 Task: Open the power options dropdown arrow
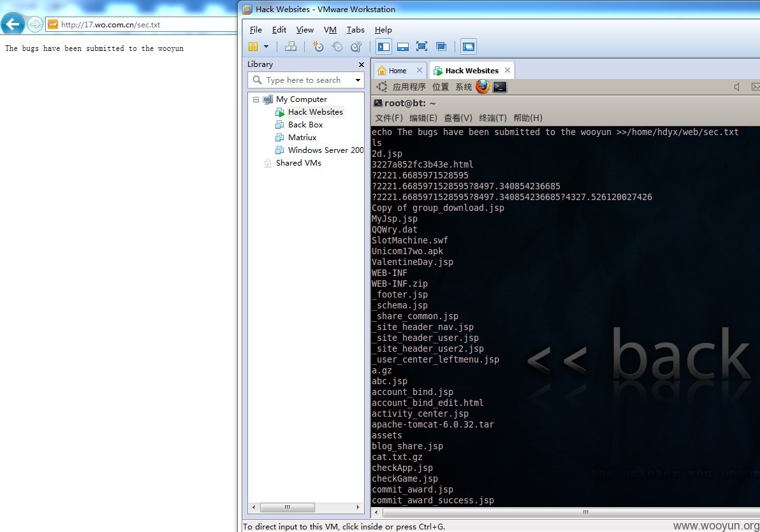[266, 47]
